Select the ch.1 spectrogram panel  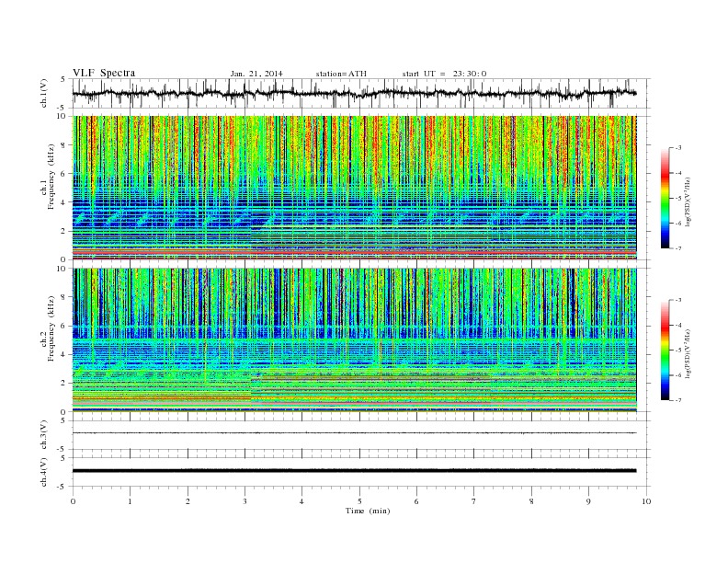tap(354, 188)
